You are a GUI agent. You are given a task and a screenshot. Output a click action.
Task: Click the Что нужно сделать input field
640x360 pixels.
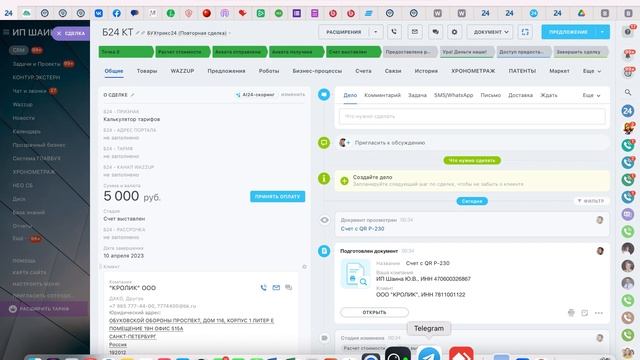click(x=472, y=116)
